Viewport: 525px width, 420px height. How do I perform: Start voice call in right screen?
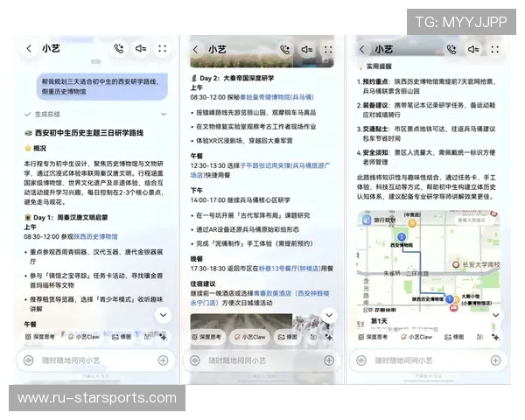pyautogui.click(x=451, y=50)
